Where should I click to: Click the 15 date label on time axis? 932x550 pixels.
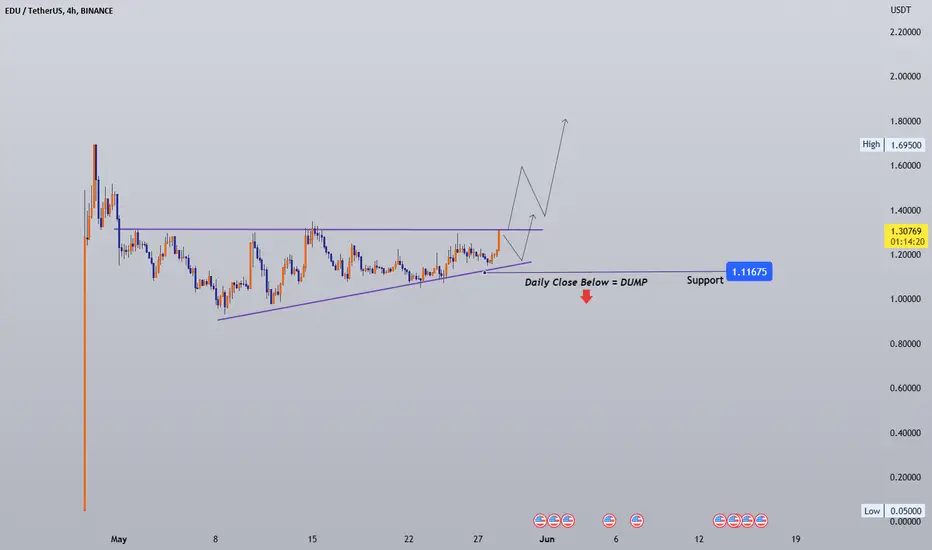312,539
